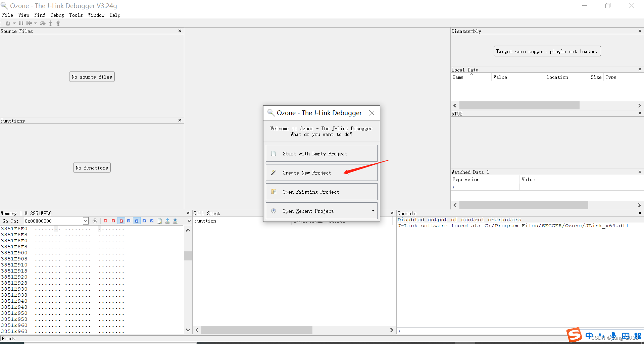
Task: Open the Window menu
Action: [96, 15]
